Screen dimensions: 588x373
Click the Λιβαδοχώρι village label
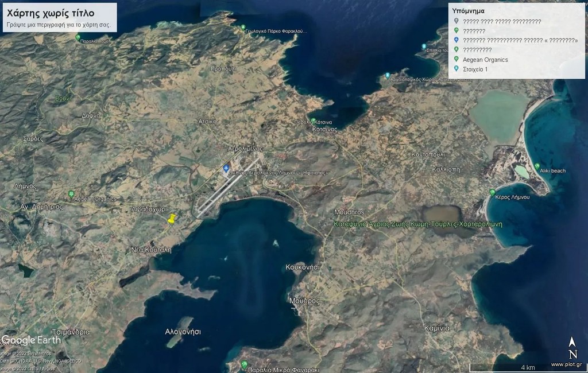point(149,209)
